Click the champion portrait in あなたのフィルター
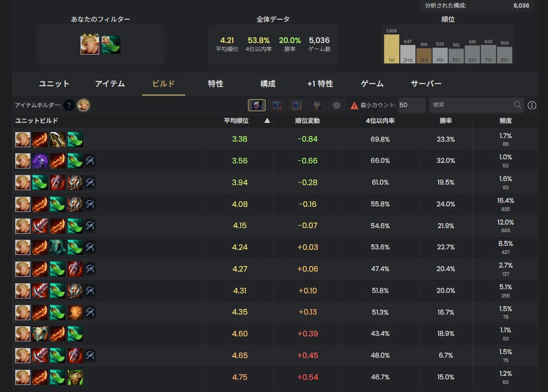Screen dimensions: 548x392 (x=90, y=44)
